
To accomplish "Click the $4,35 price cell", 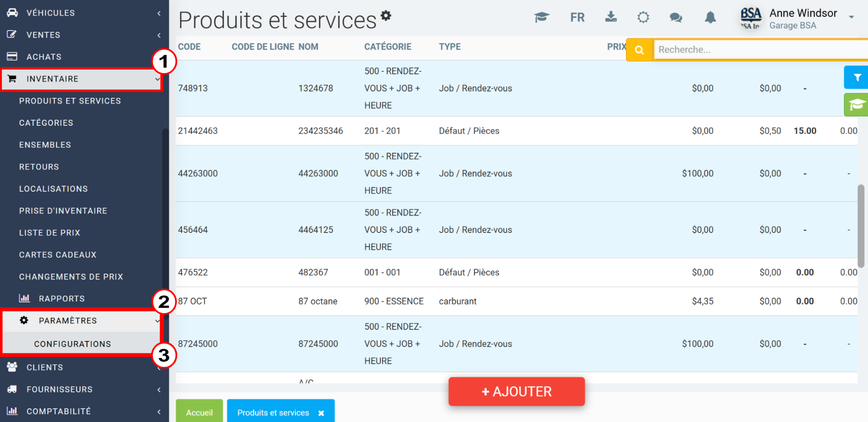I will (x=703, y=301).
